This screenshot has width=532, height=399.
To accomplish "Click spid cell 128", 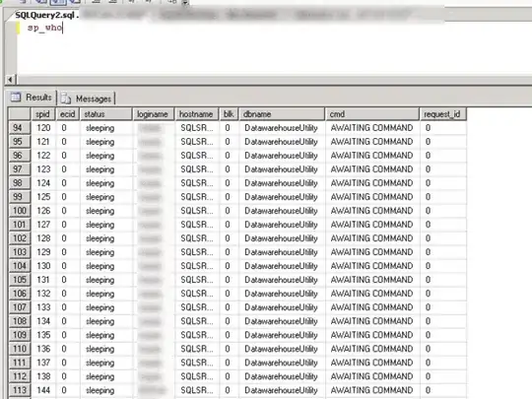I will tap(43, 238).
